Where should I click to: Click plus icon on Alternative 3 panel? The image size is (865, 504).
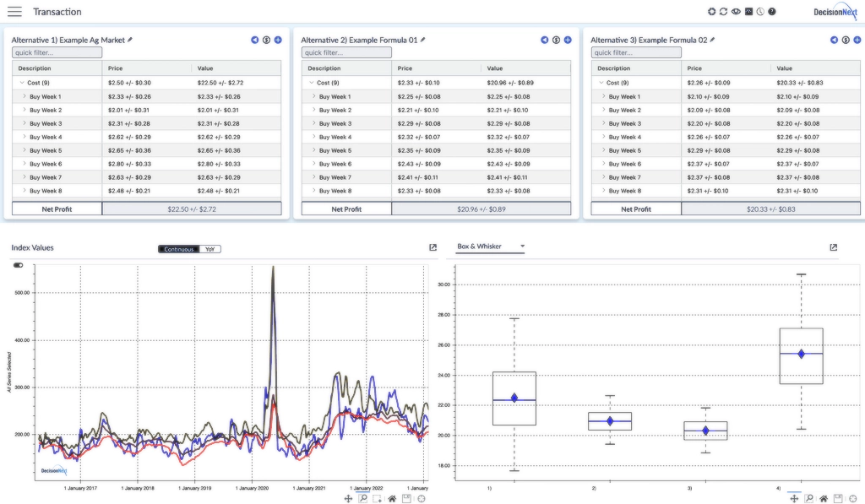pyautogui.click(x=857, y=40)
